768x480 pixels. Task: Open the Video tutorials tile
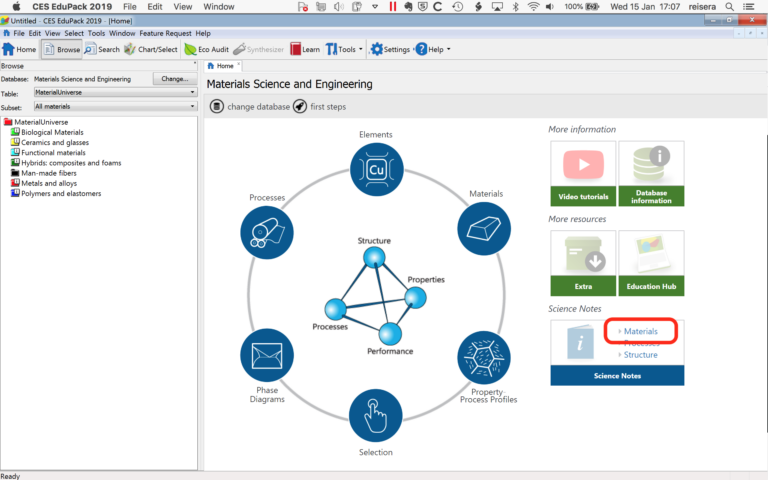[581, 173]
